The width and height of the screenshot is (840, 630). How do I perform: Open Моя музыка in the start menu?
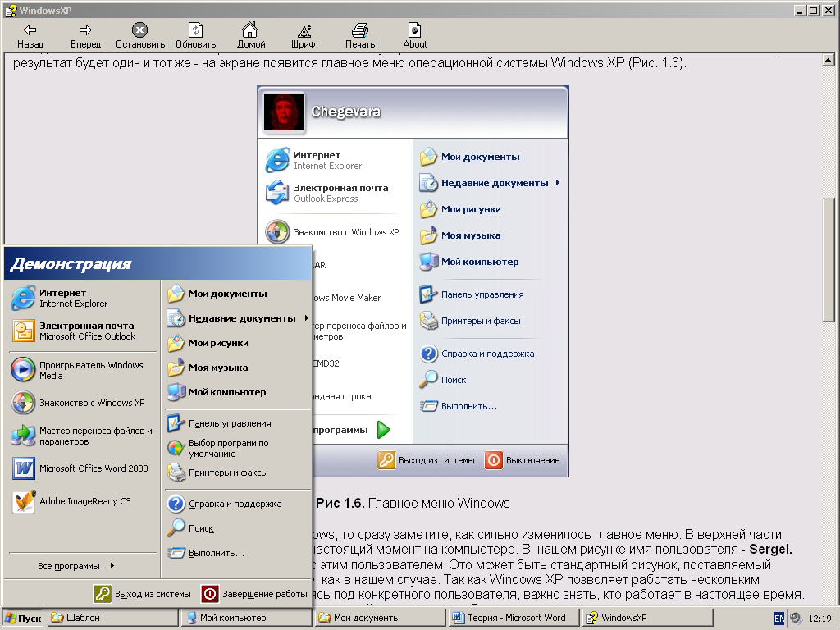pos(237,367)
